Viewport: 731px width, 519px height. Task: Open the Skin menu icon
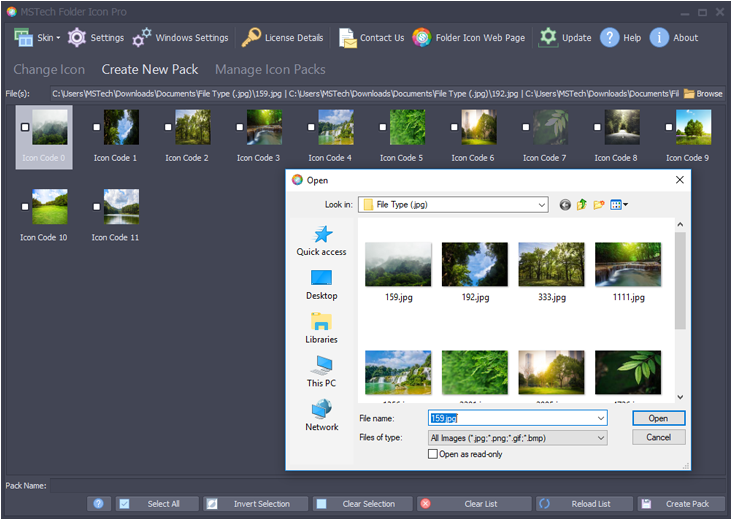point(24,38)
